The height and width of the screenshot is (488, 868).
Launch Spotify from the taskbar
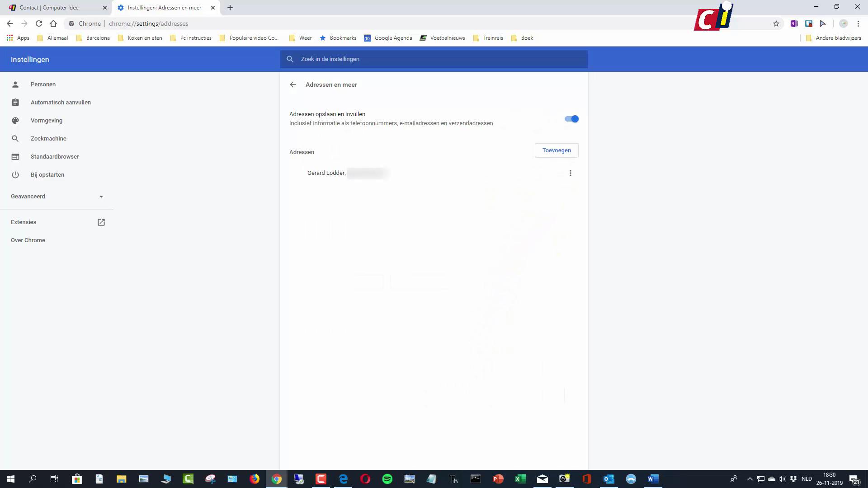point(387,479)
